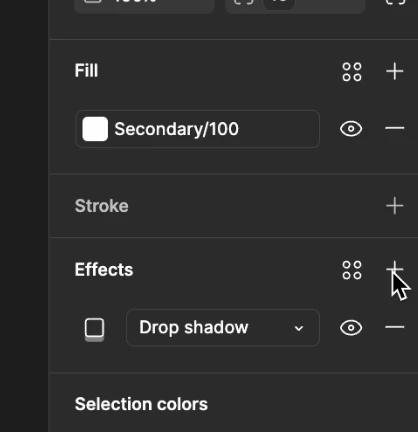Viewport: 418px width, 432px height.
Task: Open the Drop shadow effect type dropdown
Action: (223, 328)
